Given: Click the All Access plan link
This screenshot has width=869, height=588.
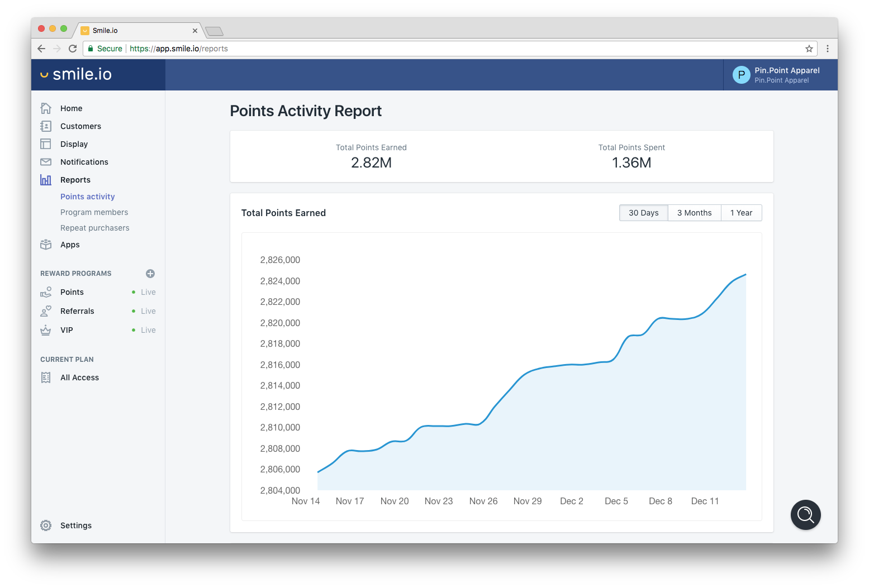Looking at the screenshot, I should (x=79, y=377).
